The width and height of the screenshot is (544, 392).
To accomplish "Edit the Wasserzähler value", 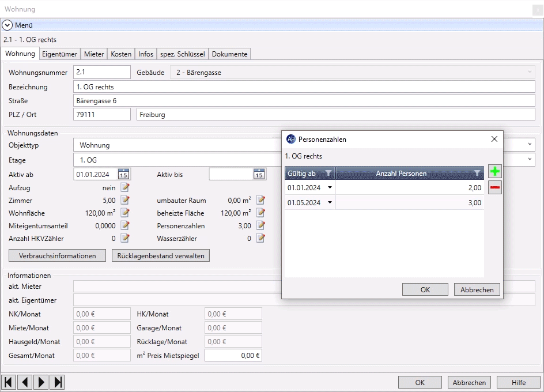I will (260, 238).
